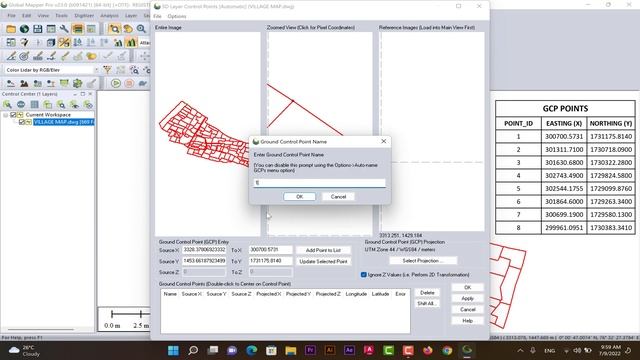640x360 pixels.
Task: Select the zoom tool with magnifier
Action: [x=114, y=29]
